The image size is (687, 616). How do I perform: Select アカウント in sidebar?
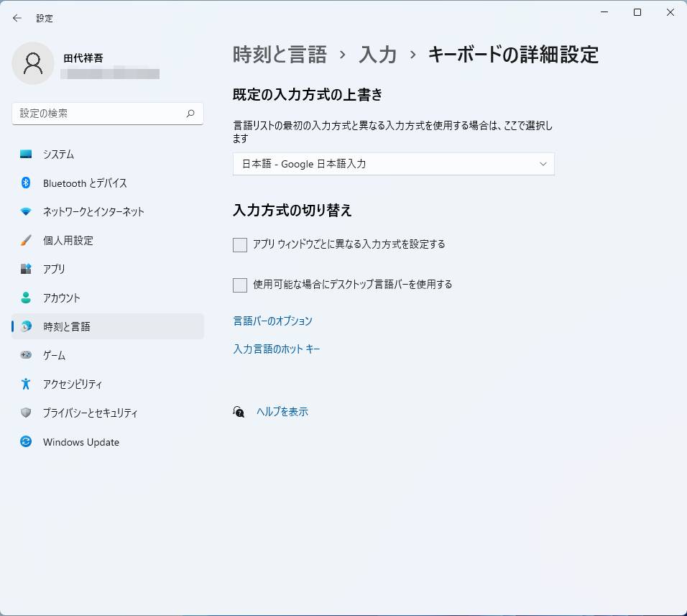click(108, 298)
